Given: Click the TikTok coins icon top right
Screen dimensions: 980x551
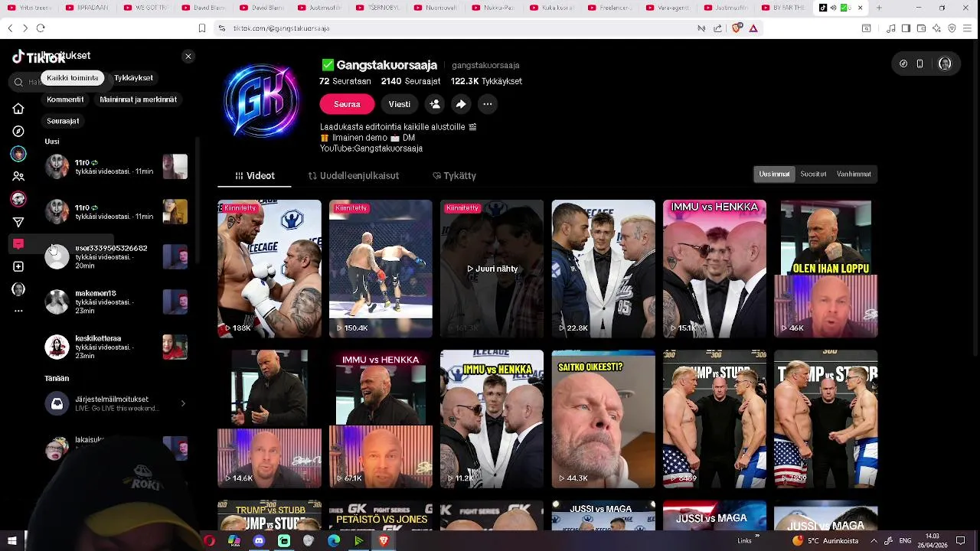Looking at the screenshot, I should (x=903, y=64).
